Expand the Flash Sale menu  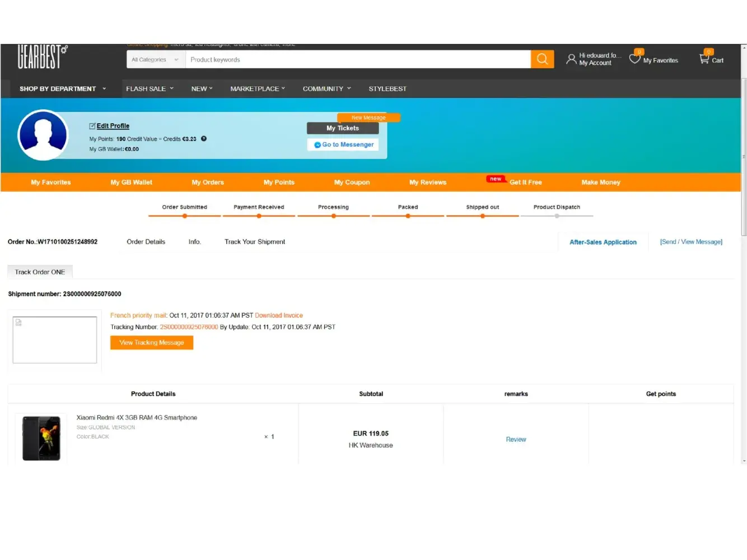point(150,89)
